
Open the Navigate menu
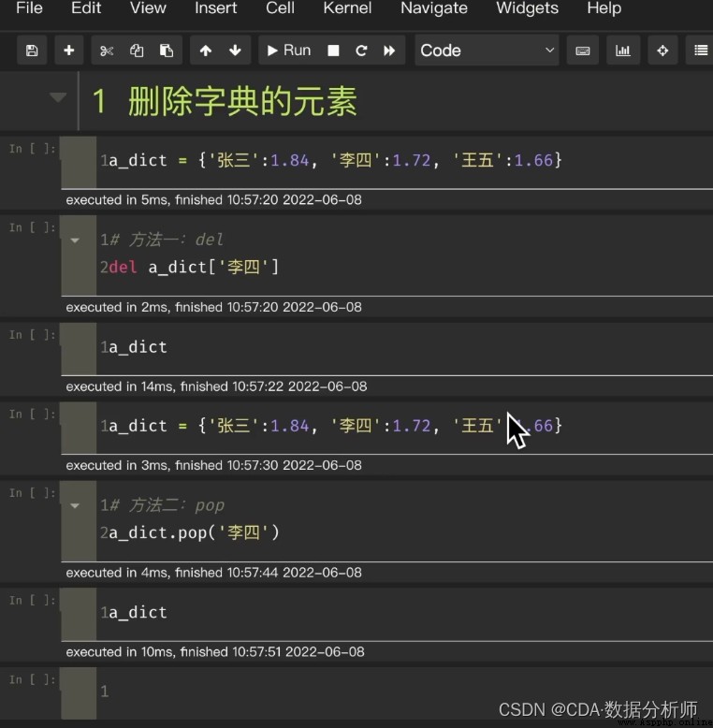[x=434, y=7]
